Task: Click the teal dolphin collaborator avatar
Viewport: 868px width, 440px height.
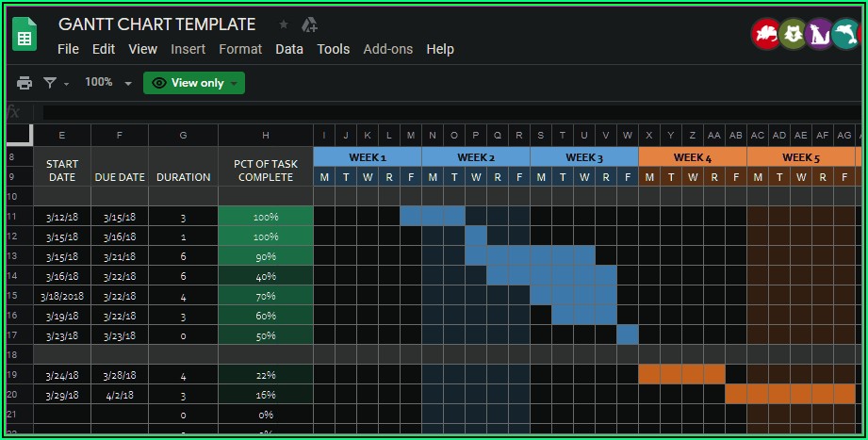Action: tap(845, 35)
